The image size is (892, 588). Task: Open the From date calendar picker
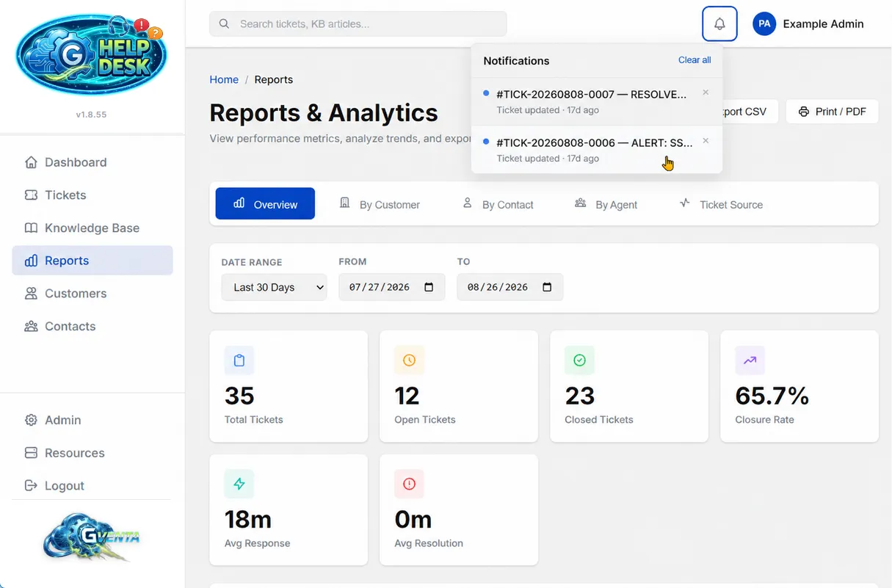click(x=429, y=287)
